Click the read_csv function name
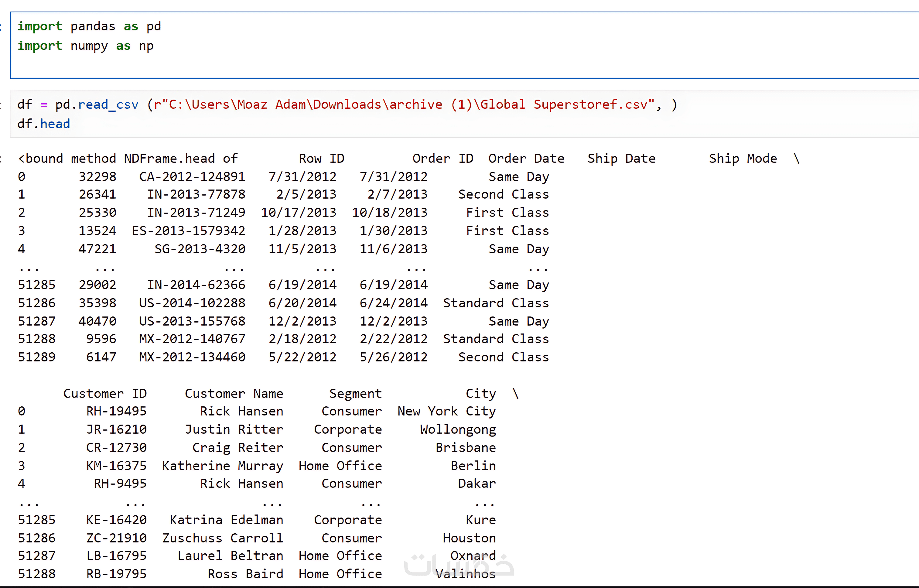The image size is (919, 588). pyautogui.click(x=108, y=104)
